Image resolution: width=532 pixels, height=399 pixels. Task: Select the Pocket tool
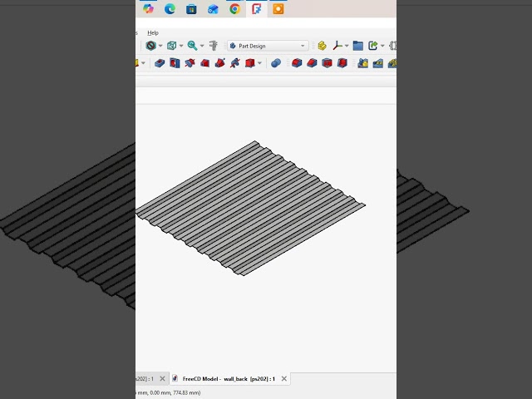tap(160, 63)
